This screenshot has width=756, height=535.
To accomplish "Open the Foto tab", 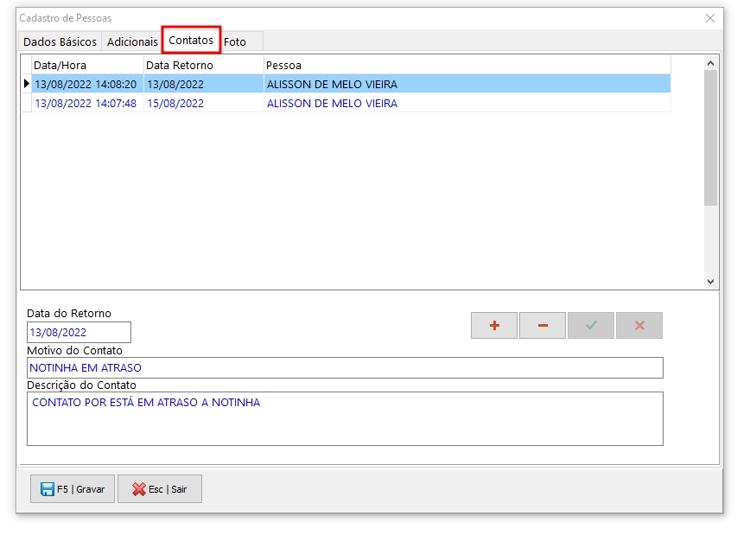I will coord(235,41).
